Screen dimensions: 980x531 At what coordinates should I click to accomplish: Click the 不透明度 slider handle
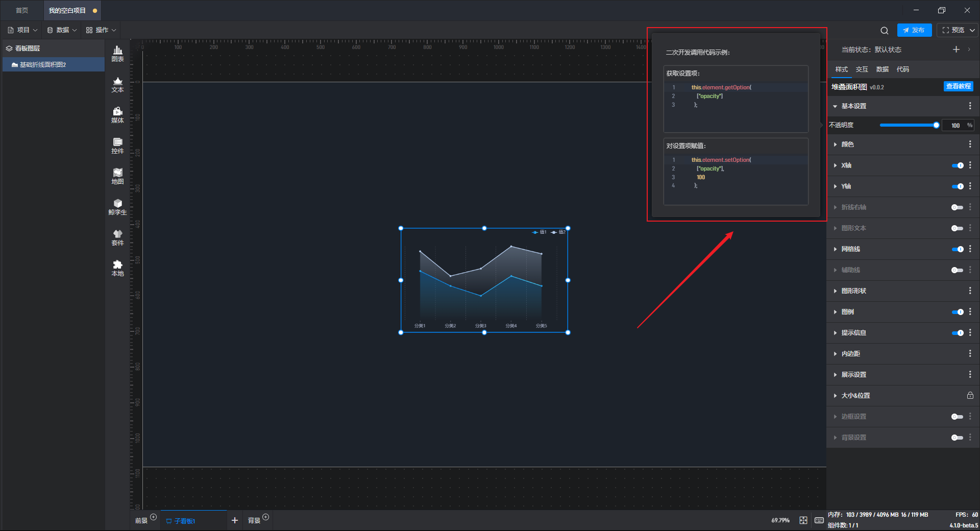(936, 125)
